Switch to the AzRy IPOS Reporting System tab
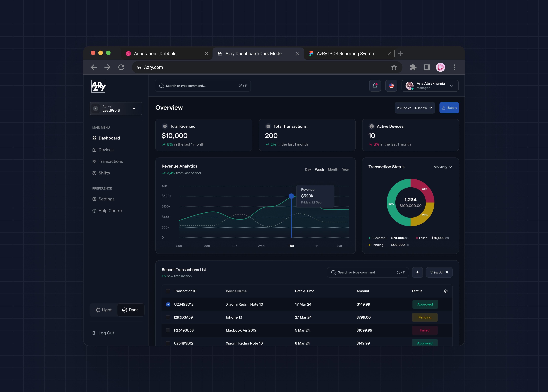The width and height of the screenshot is (548, 392). coord(346,54)
